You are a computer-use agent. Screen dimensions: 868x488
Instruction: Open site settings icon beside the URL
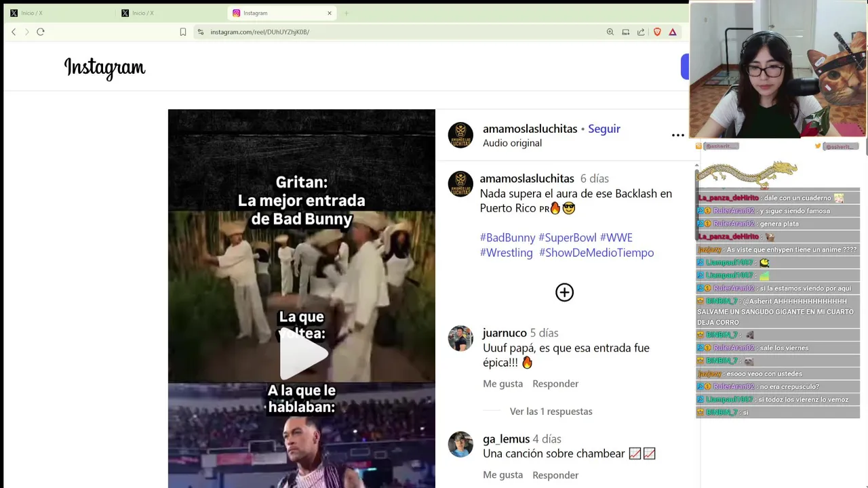(200, 32)
